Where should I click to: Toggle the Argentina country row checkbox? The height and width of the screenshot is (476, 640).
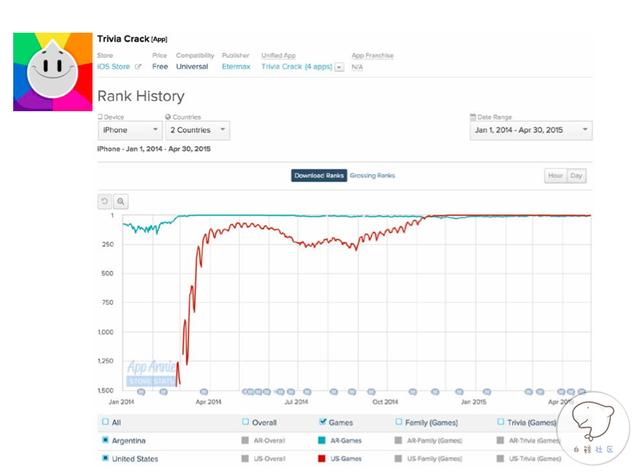[x=105, y=440]
